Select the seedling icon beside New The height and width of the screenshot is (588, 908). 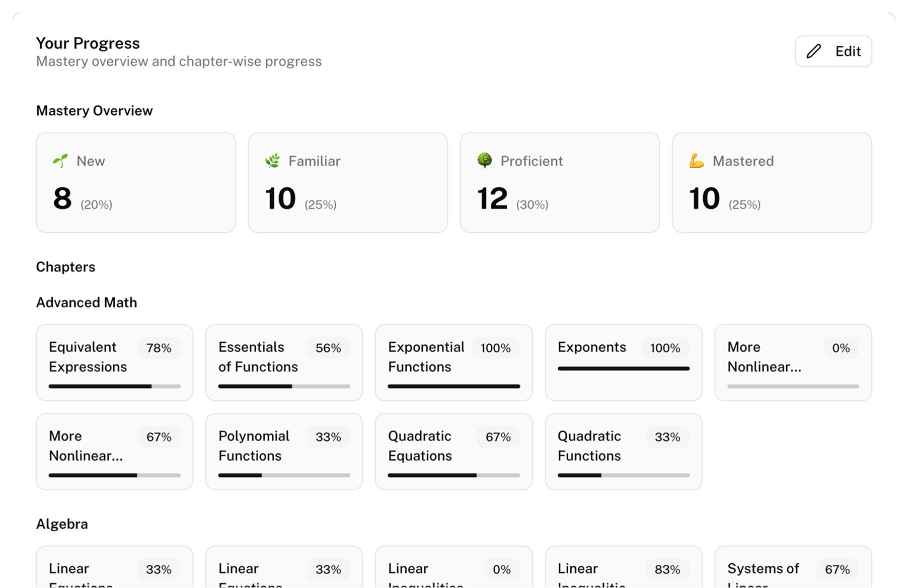60,160
